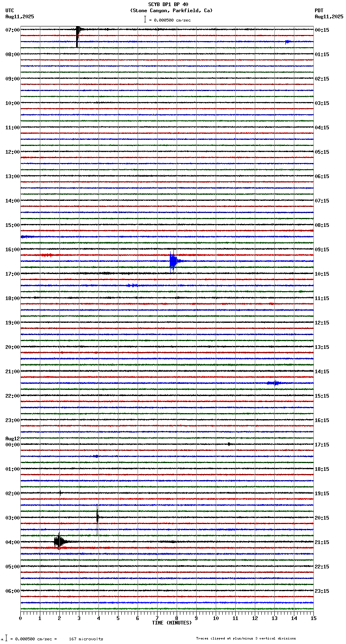Select the 12:00 UTC time label
The image size is (346, 644).
13,152
